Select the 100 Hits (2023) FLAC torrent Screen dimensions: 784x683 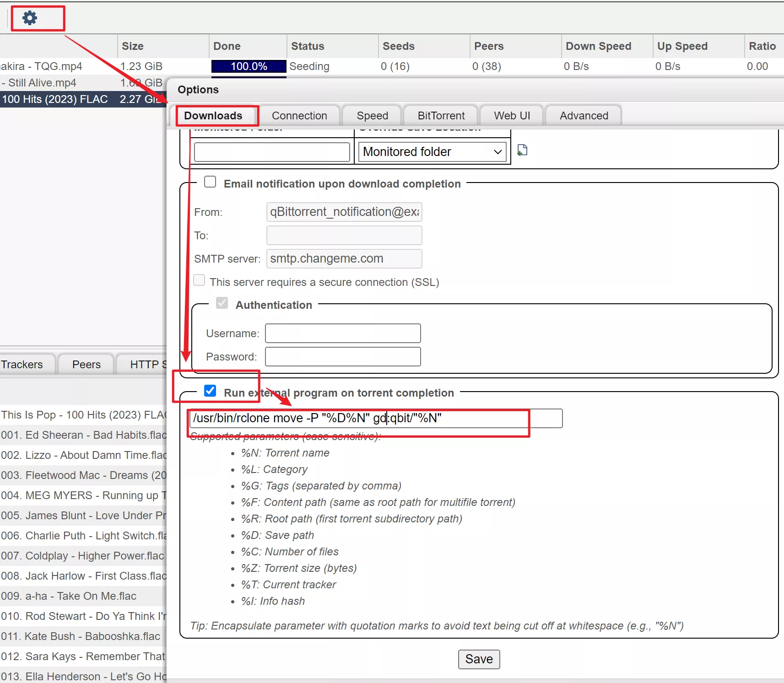coord(55,99)
